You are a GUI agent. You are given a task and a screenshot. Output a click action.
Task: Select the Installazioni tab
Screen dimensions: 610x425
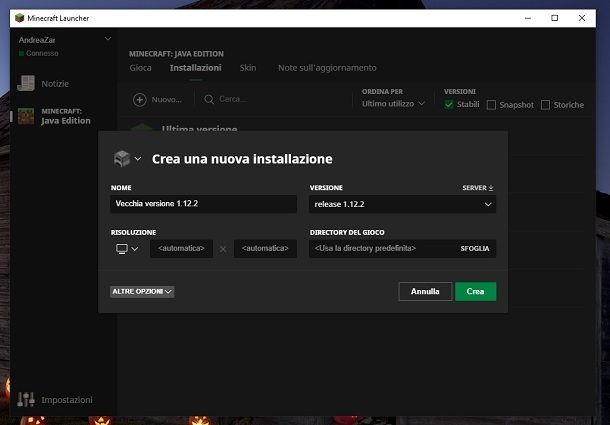tap(196, 68)
